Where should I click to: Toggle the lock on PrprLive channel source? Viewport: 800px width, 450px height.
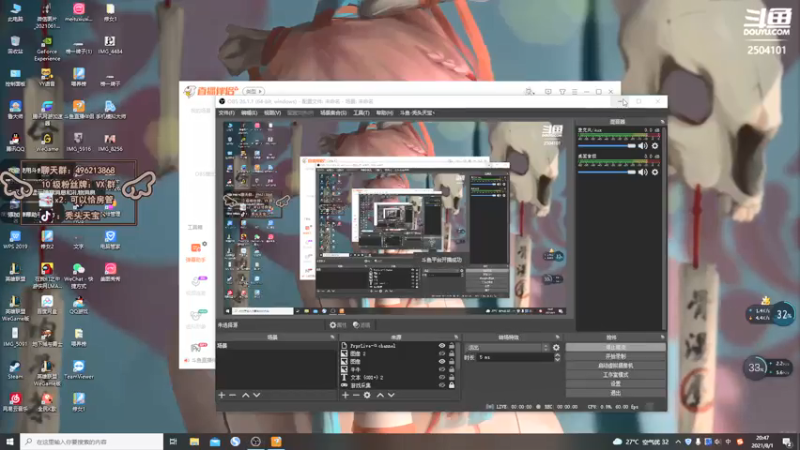point(452,346)
